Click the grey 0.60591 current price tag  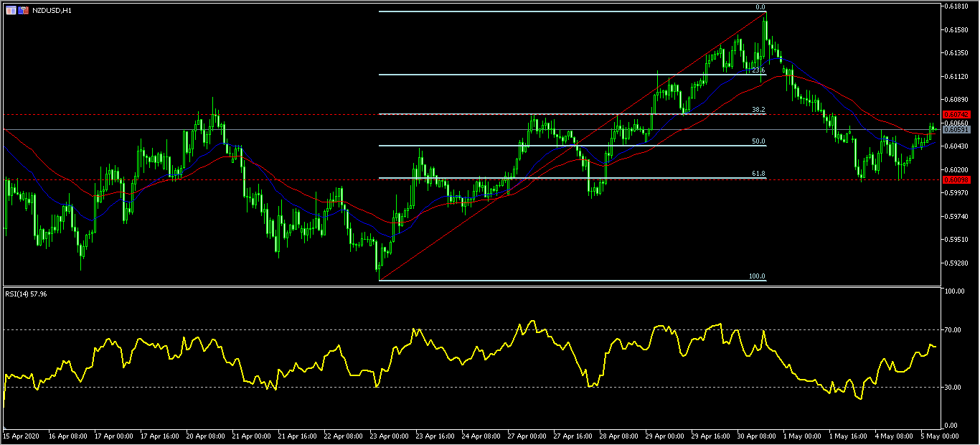[957, 130]
